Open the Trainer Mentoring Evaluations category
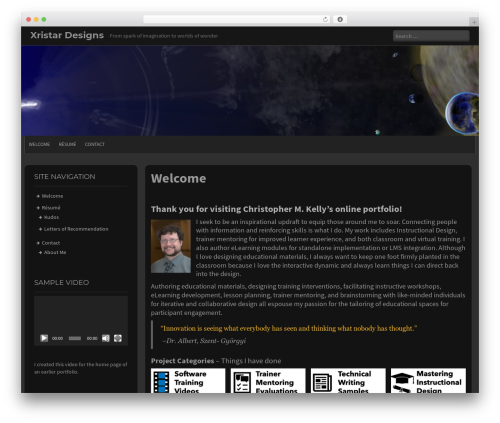Viewport: 500px width, 423px height. tap(268, 381)
